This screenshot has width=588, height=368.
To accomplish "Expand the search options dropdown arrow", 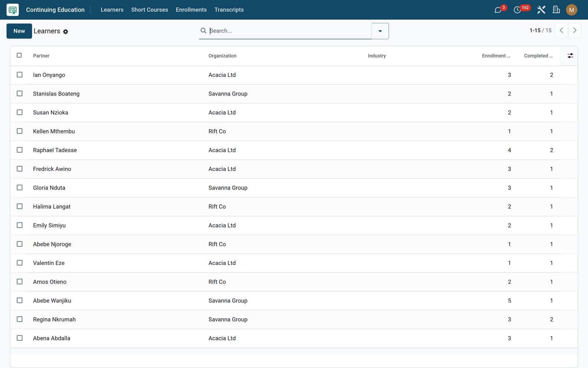I will click(x=380, y=31).
